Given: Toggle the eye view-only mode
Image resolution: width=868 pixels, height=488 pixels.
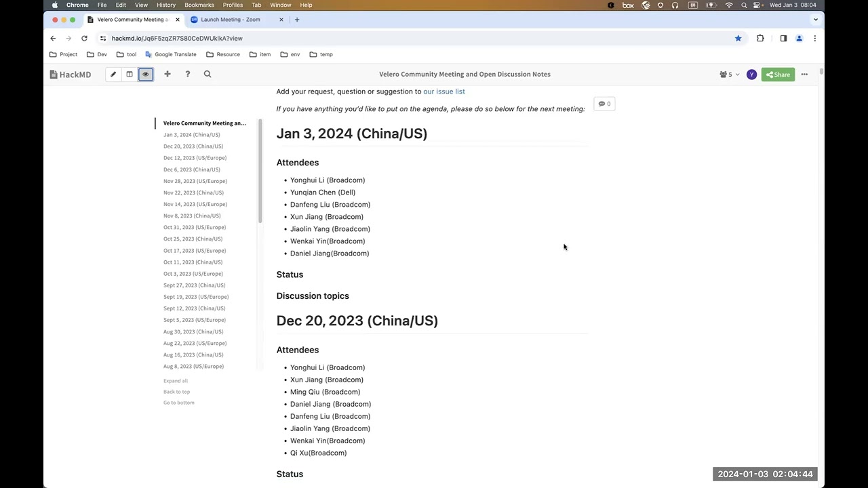Looking at the screenshot, I should click(x=145, y=75).
